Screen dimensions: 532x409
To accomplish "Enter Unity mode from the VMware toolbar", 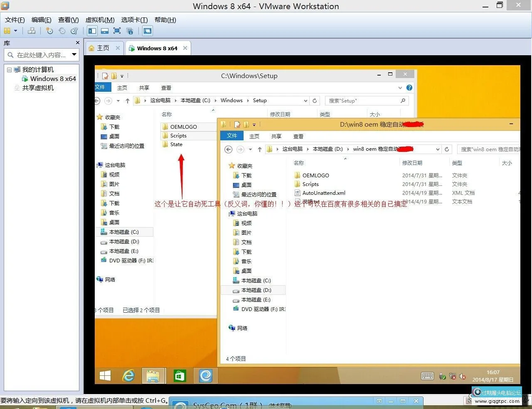I will point(130,31).
